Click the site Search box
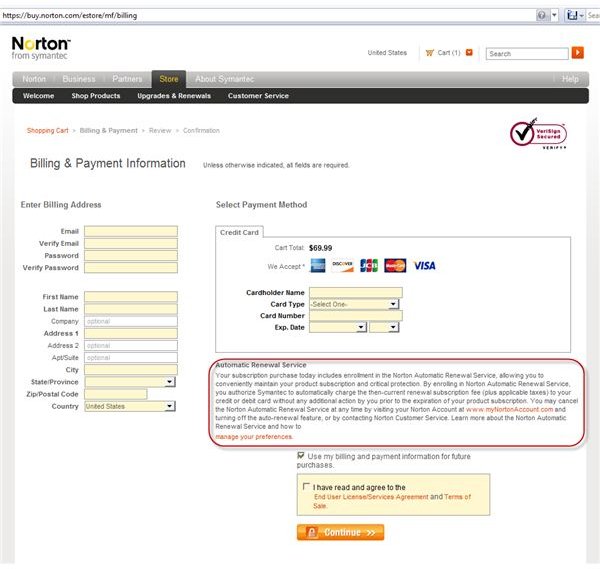This screenshot has height=569, width=600. pyautogui.click(x=527, y=54)
